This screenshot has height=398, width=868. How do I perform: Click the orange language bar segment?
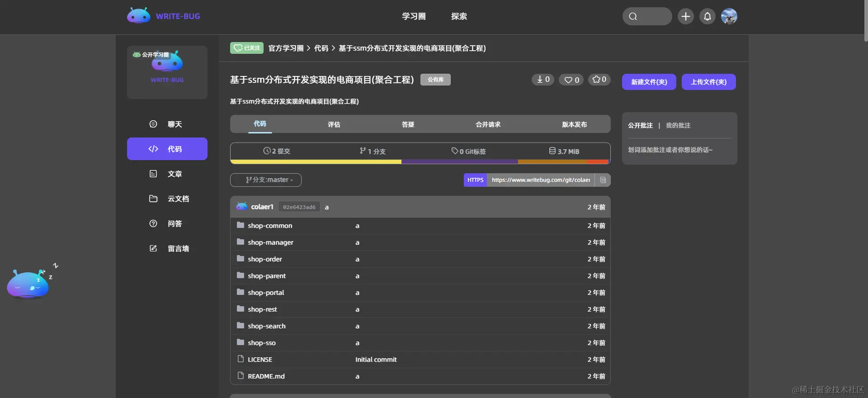click(x=552, y=161)
